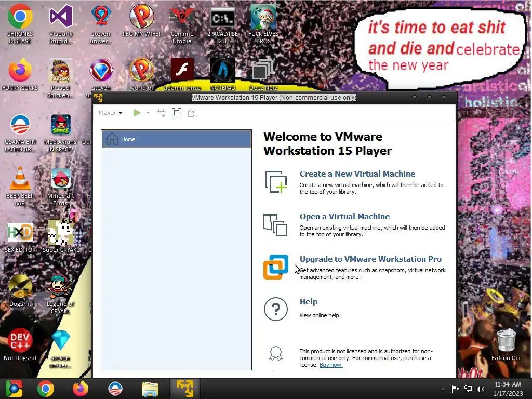Open the HxD SEX EDITOR desktop icon
The width and height of the screenshot is (532, 399).
[x=20, y=237]
